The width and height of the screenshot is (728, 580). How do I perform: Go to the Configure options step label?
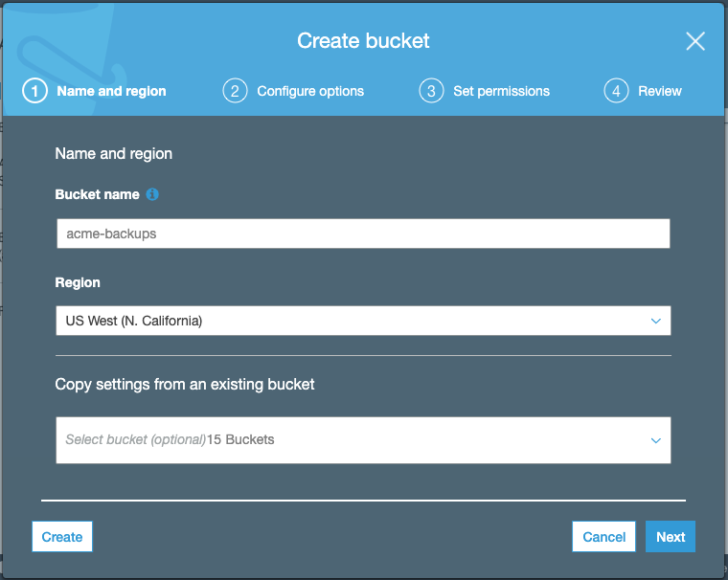point(310,91)
